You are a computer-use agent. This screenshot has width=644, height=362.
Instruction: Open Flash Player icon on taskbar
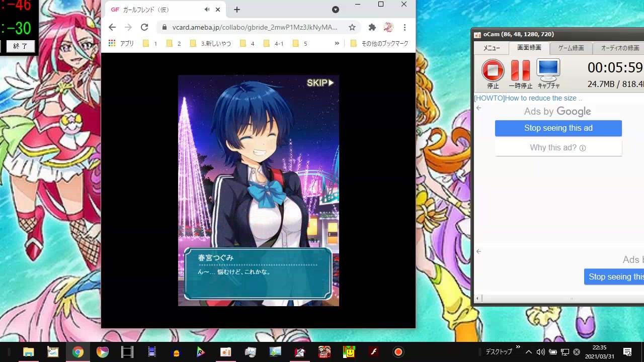pyautogui.click(x=374, y=352)
